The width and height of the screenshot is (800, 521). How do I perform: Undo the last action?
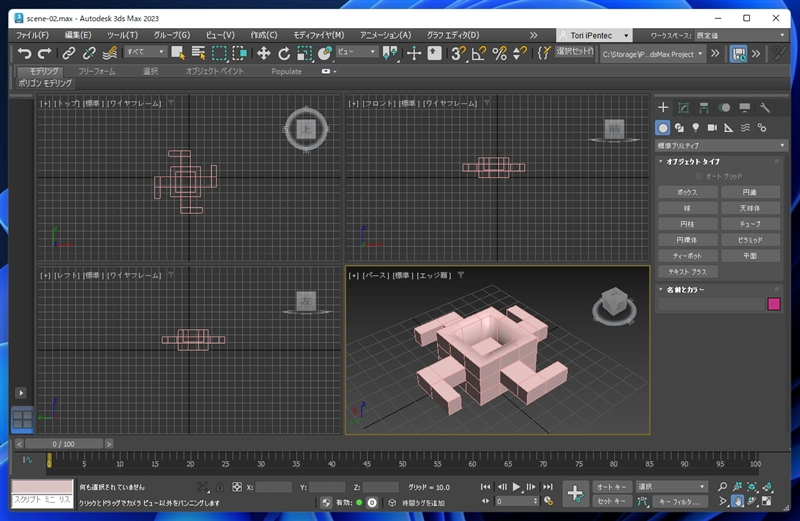24,53
